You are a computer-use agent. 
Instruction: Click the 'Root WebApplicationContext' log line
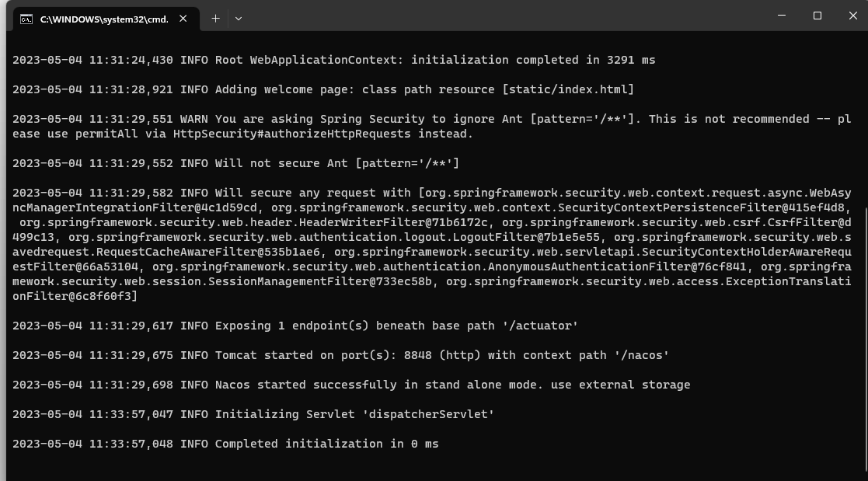point(333,60)
